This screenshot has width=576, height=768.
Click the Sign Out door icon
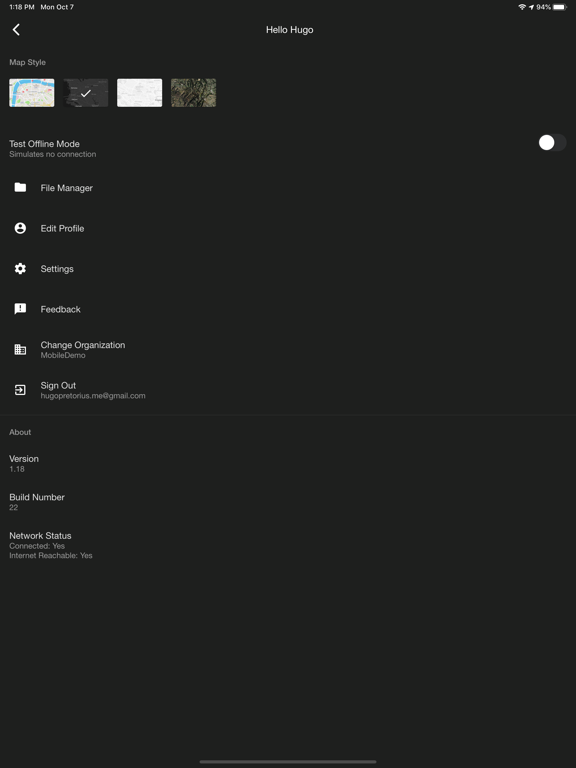(x=20, y=390)
